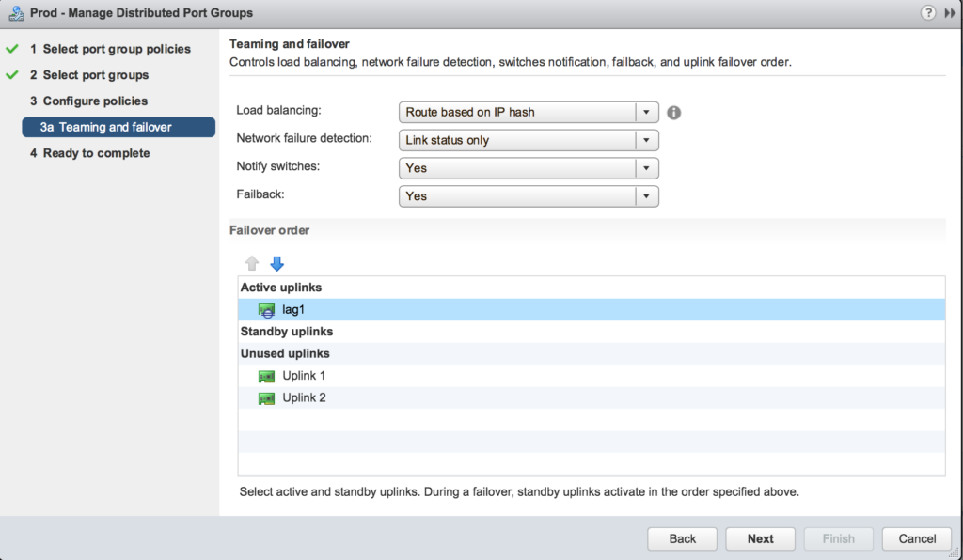Screen dimensions: 963x560
Task: Click the checkmark beside Select port group policies
Action: [11, 49]
